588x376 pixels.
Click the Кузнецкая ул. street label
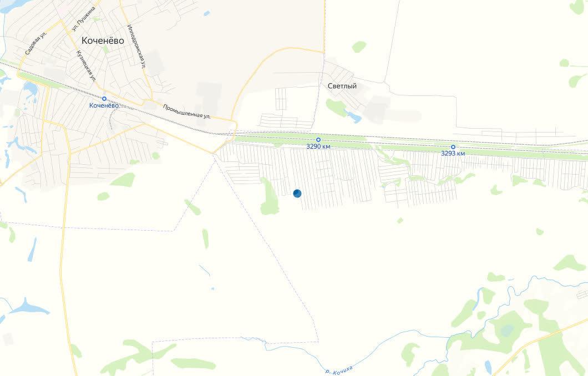[x=86, y=66]
